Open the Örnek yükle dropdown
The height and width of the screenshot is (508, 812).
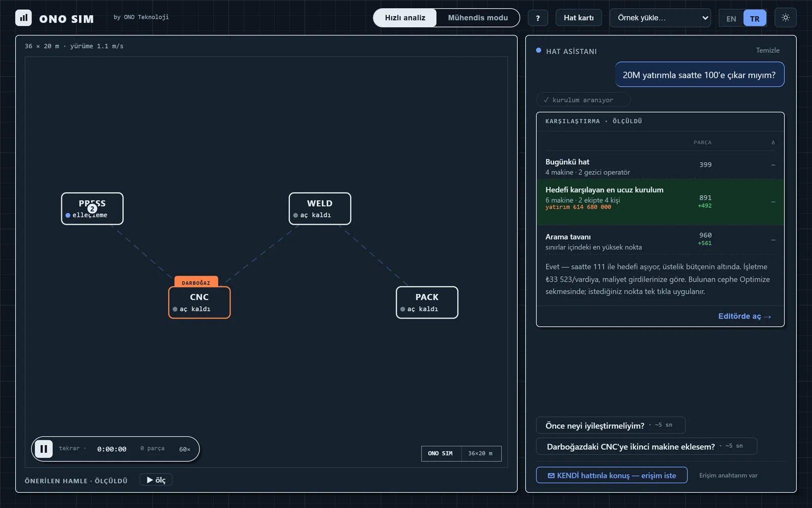tap(660, 18)
